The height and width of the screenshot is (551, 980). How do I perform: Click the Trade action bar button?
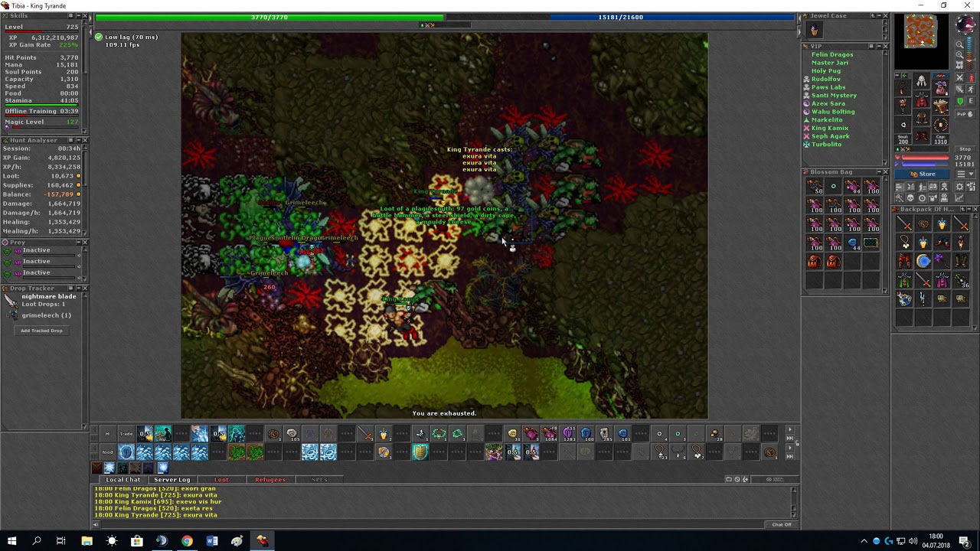point(126,434)
